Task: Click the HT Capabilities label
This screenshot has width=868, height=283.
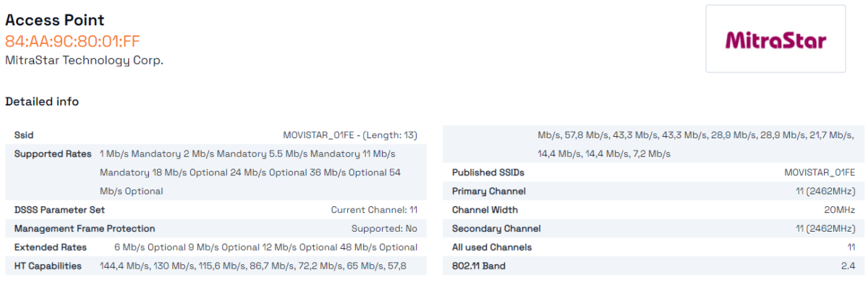Action: [x=48, y=266]
